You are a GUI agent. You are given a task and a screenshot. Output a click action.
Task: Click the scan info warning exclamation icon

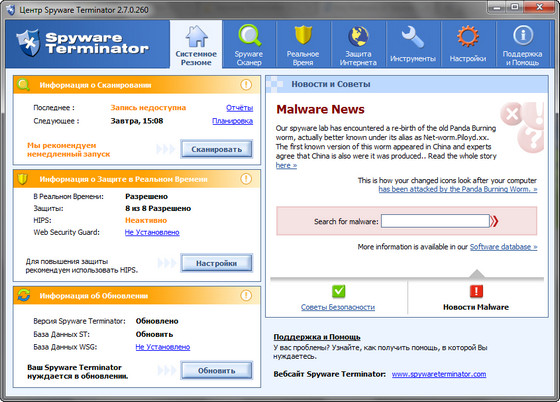[246, 85]
